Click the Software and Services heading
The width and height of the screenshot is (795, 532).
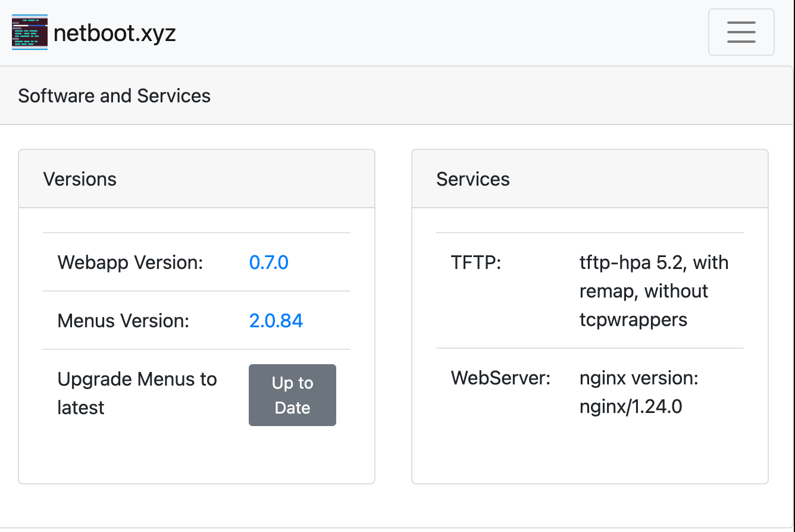click(114, 96)
